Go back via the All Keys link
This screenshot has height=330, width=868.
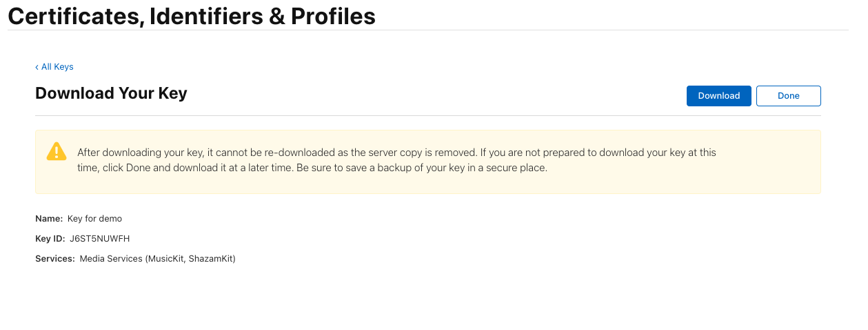(57, 67)
